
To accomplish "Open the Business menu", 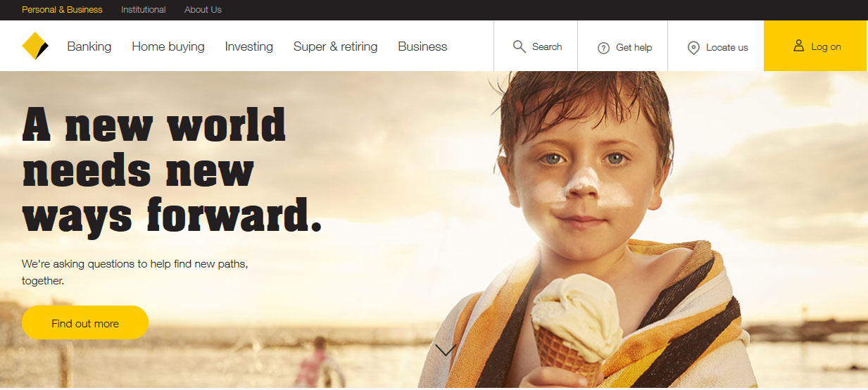I will 422,46.
